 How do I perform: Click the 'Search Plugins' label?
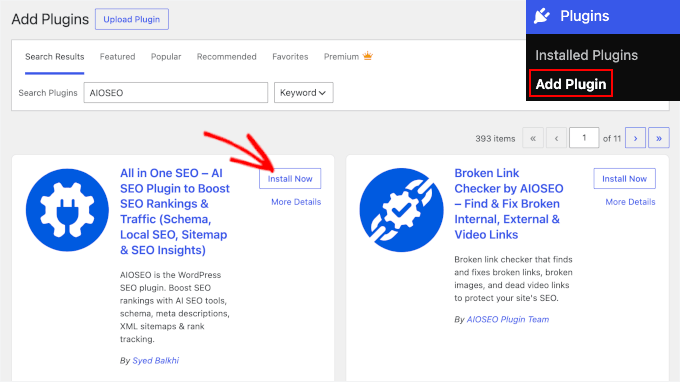48,93
